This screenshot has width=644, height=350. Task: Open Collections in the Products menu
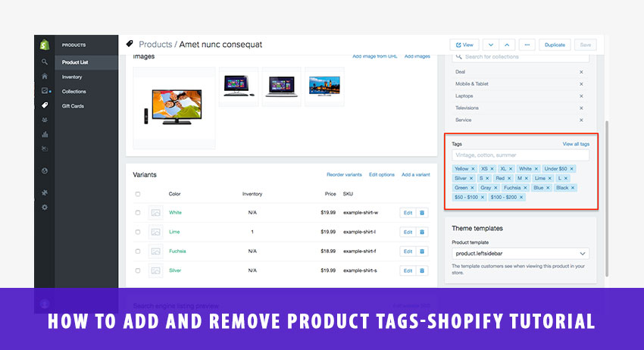coord(74,91)
